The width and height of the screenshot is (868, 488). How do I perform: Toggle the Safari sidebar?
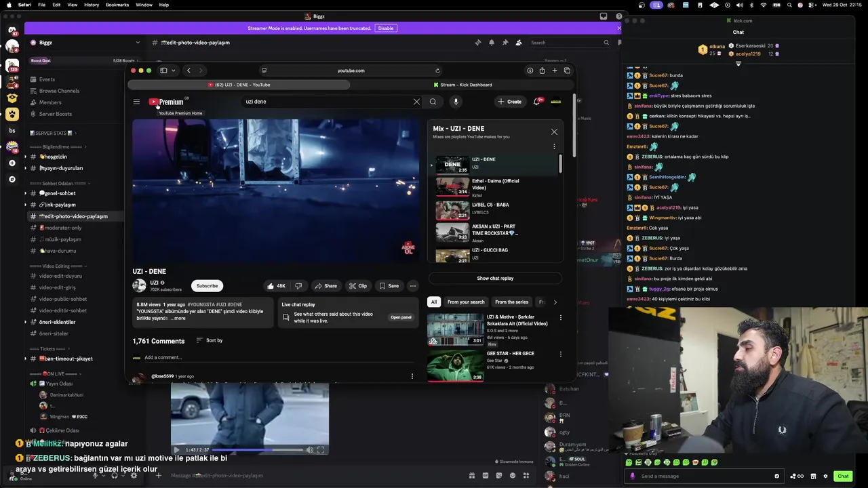163,70
